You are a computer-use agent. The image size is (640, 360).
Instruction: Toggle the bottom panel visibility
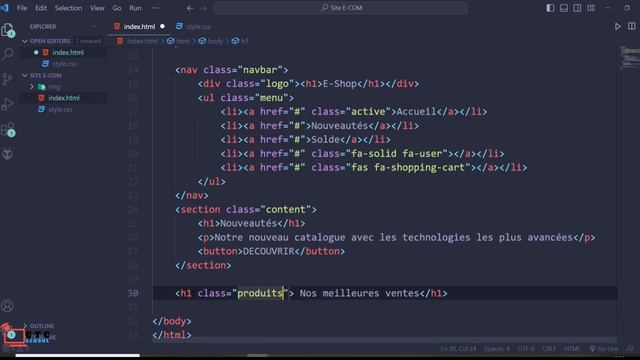(564, 8)
